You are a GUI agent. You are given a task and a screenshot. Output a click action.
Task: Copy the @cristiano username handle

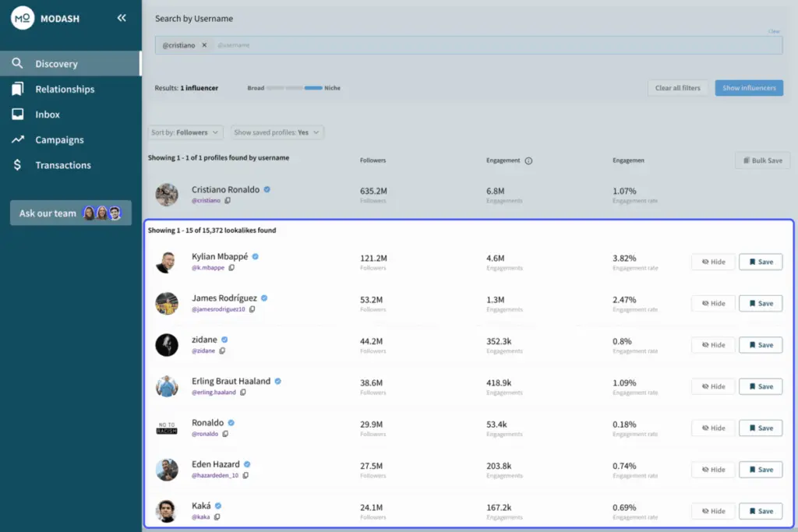tap(228, 201)
